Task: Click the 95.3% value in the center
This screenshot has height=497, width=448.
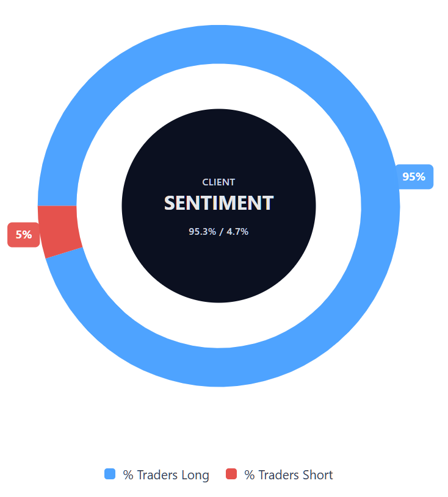Action: pos(202,232)
